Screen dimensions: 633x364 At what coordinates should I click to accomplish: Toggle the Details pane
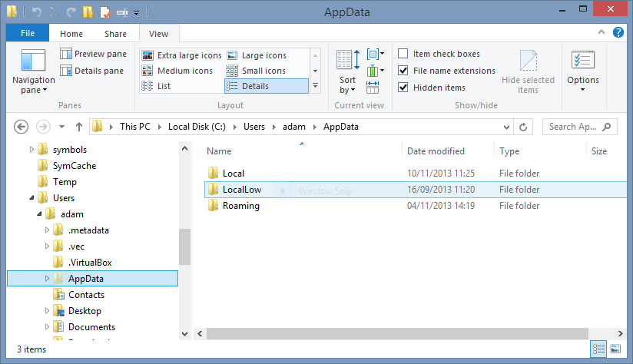(91, 71)
